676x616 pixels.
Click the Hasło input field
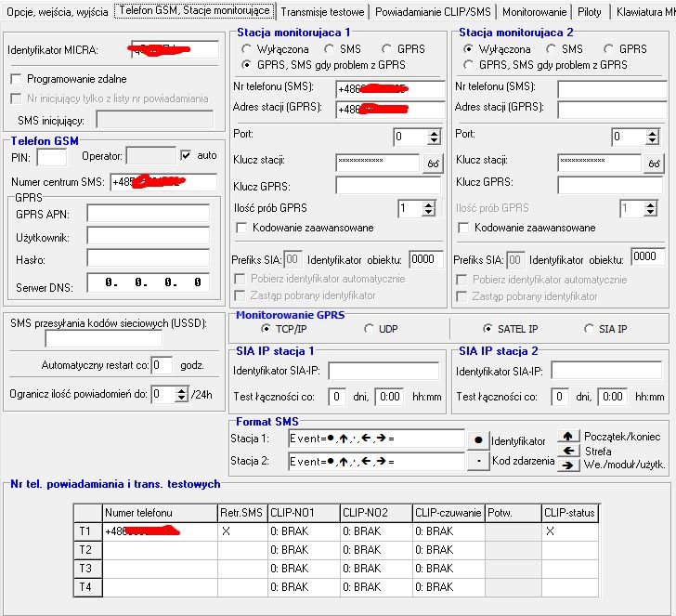tap(148, 258)
